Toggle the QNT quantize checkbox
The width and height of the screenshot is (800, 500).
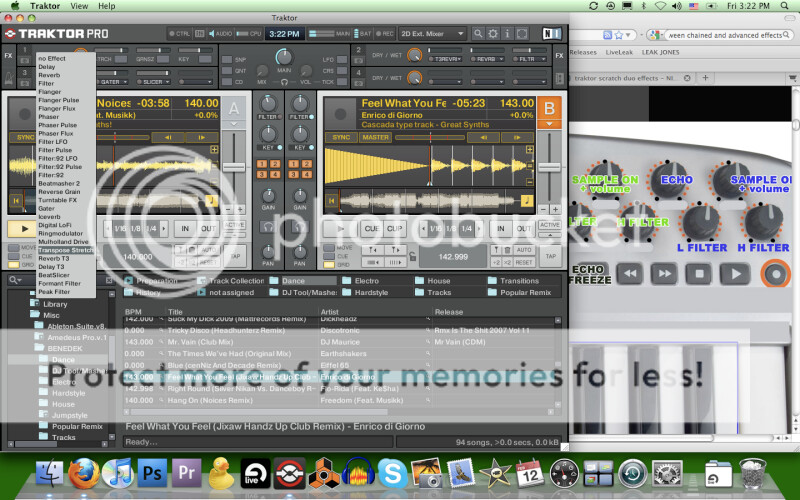pos(227,71)
